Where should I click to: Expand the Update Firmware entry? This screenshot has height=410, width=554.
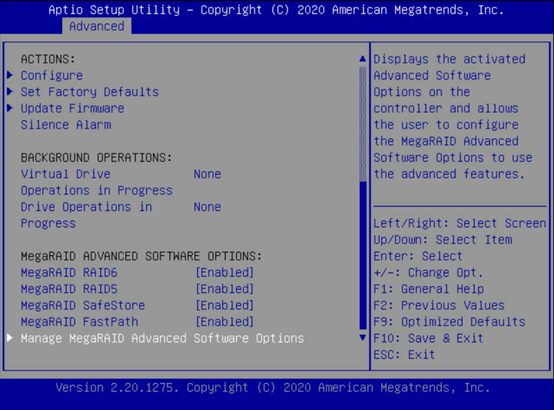(x=72, y=108)
